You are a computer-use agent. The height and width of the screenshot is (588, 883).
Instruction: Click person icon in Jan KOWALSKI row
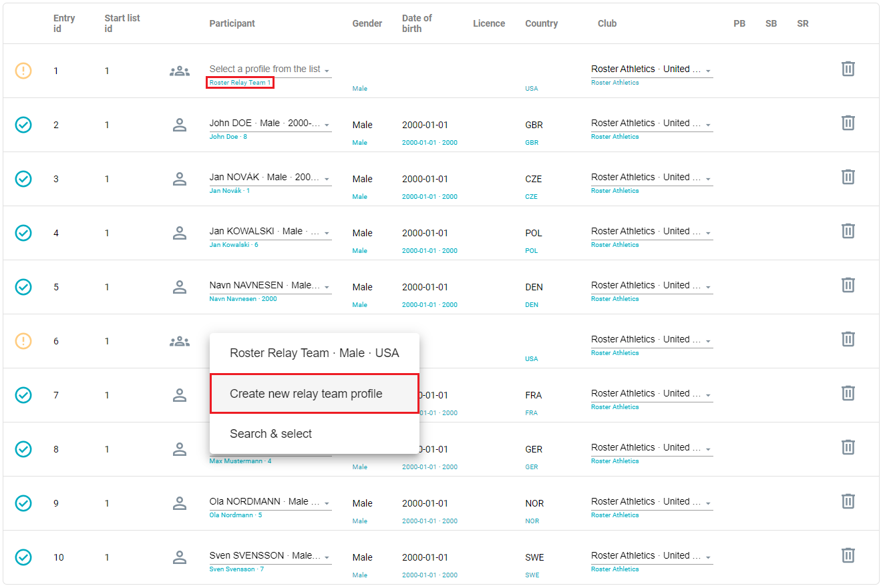180,233
